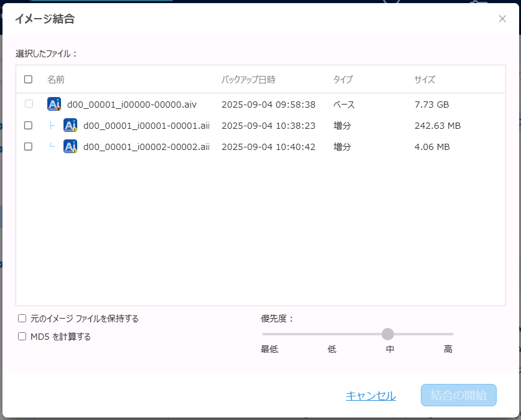
Task: Sort list by 名前 column header
Action: tap(56, 80)
